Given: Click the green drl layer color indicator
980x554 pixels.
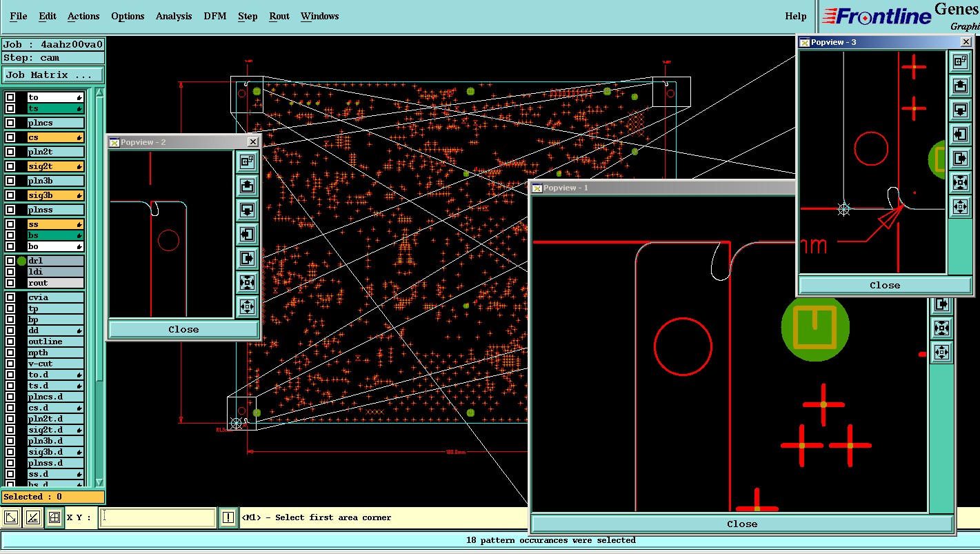Looking at the screenshot, I should click(x=21, y=261).
